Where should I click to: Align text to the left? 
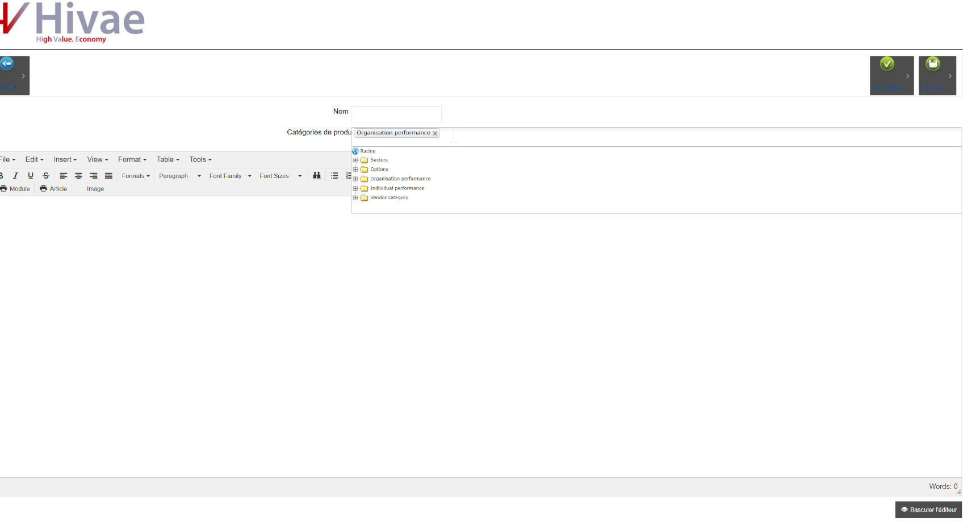pyautogui.click(x=64, y=176)
